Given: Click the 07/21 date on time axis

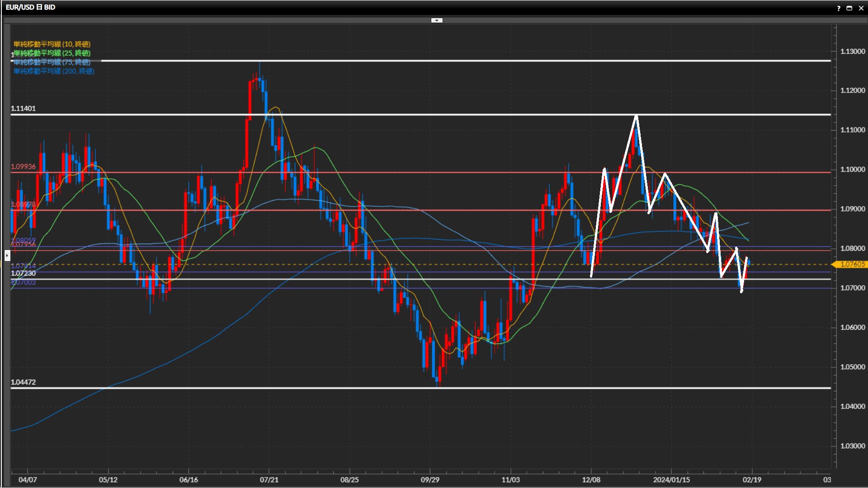Looking at the screenshot, I should (269, 479).
